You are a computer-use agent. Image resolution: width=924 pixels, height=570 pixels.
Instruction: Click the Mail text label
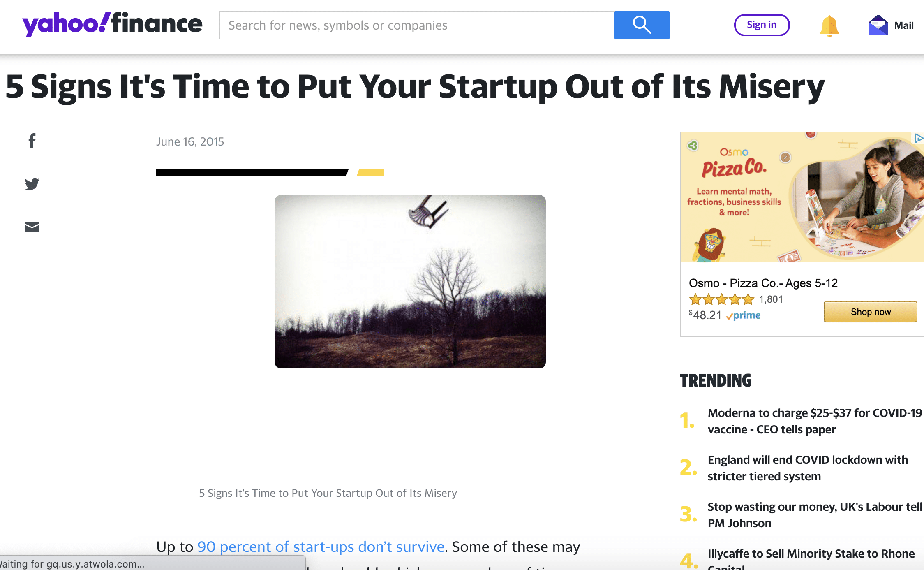coord(904,25)
